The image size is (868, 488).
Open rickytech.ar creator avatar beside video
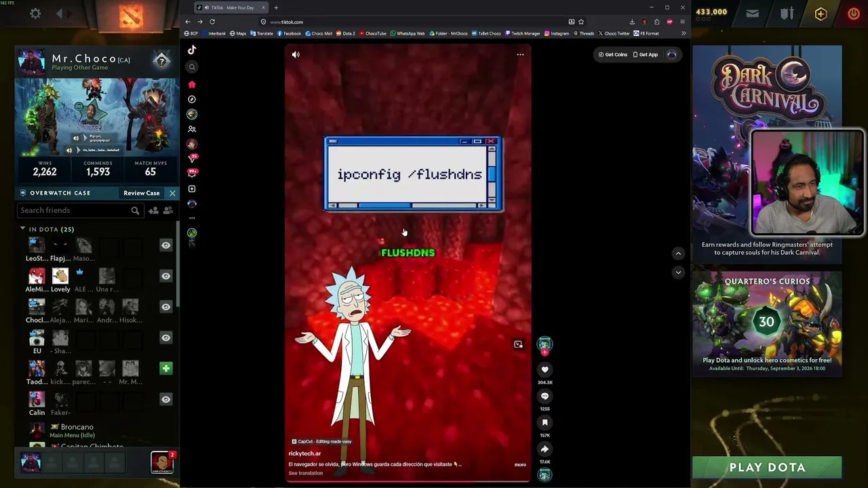(x=545, y=344)
